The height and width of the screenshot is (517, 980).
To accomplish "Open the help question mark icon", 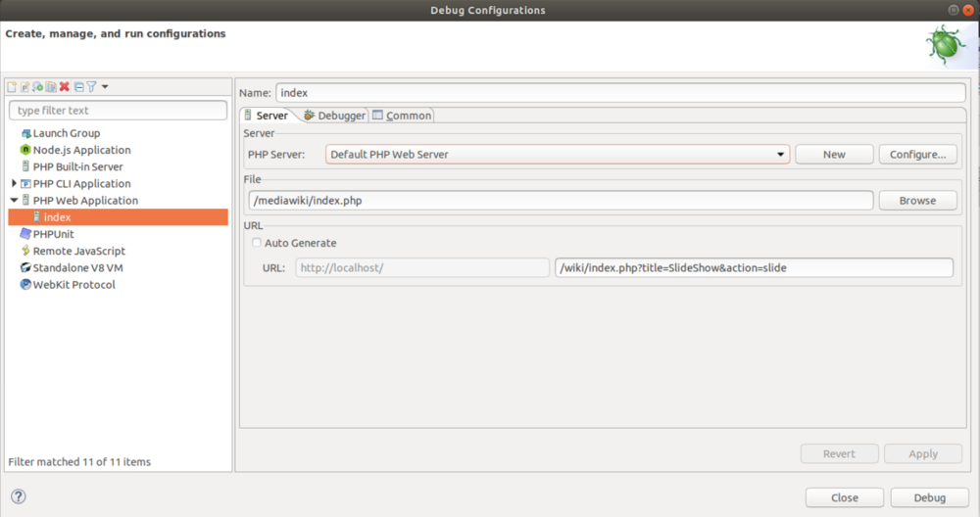I will pos(19,496).
